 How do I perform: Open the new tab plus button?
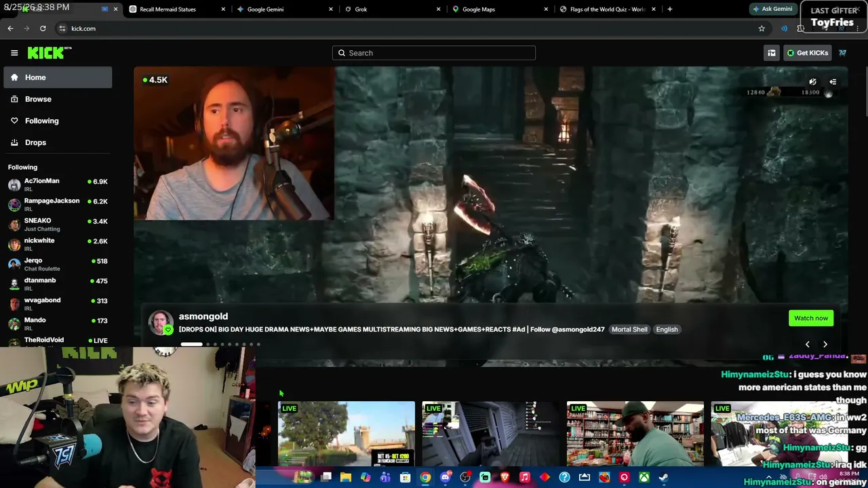669,9
